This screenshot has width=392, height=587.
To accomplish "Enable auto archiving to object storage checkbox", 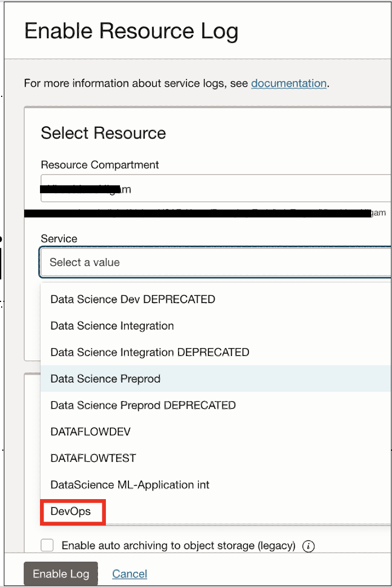I will (x=48, y=545).
